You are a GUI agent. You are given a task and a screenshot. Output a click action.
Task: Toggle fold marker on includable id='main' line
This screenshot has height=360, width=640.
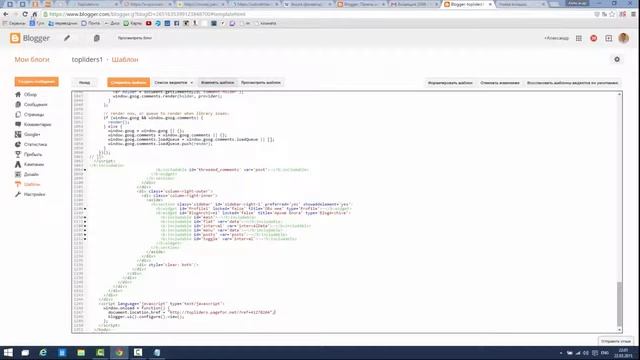tap(85, 217)
